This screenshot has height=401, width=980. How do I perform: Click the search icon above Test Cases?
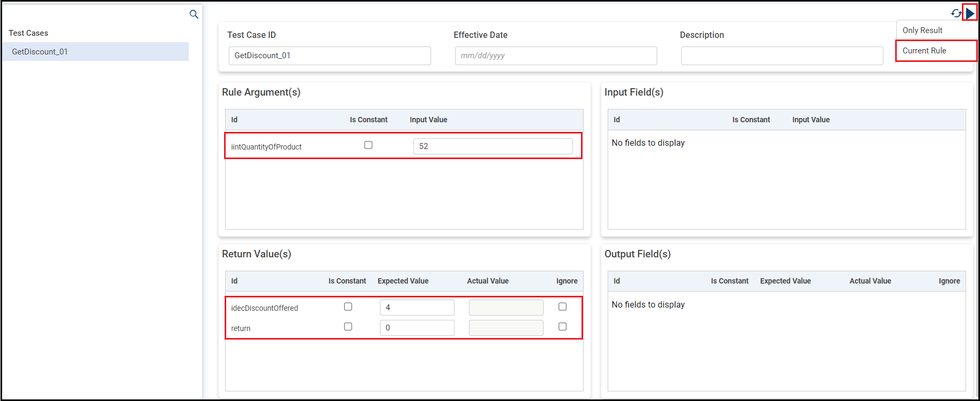point(194,14)
